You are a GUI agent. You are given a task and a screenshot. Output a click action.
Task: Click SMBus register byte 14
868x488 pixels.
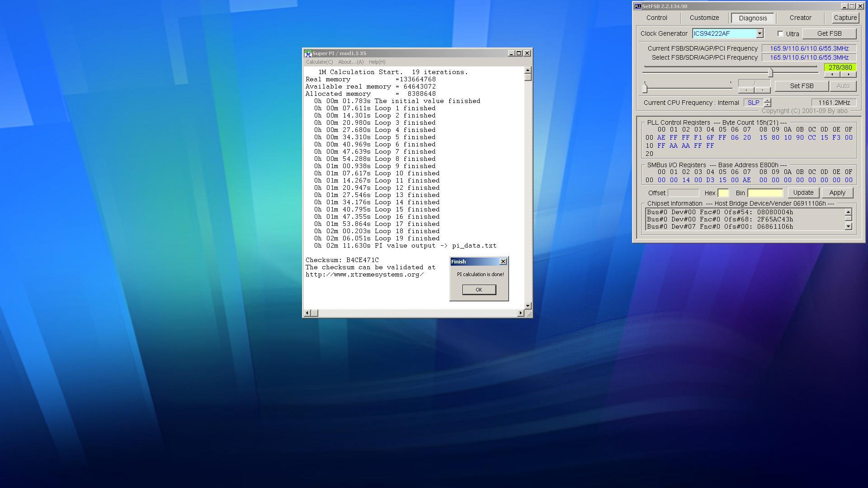click(x=686, y=180)
